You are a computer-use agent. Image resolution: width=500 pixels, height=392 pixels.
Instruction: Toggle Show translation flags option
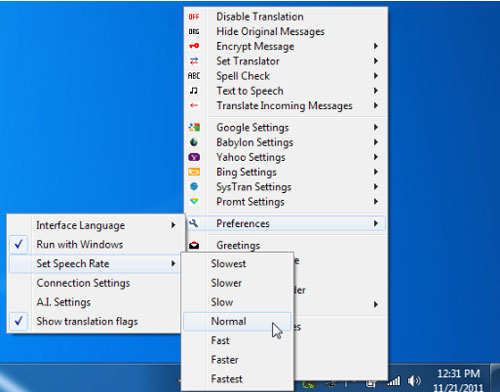pyautogui.click(x=96, y=321)
